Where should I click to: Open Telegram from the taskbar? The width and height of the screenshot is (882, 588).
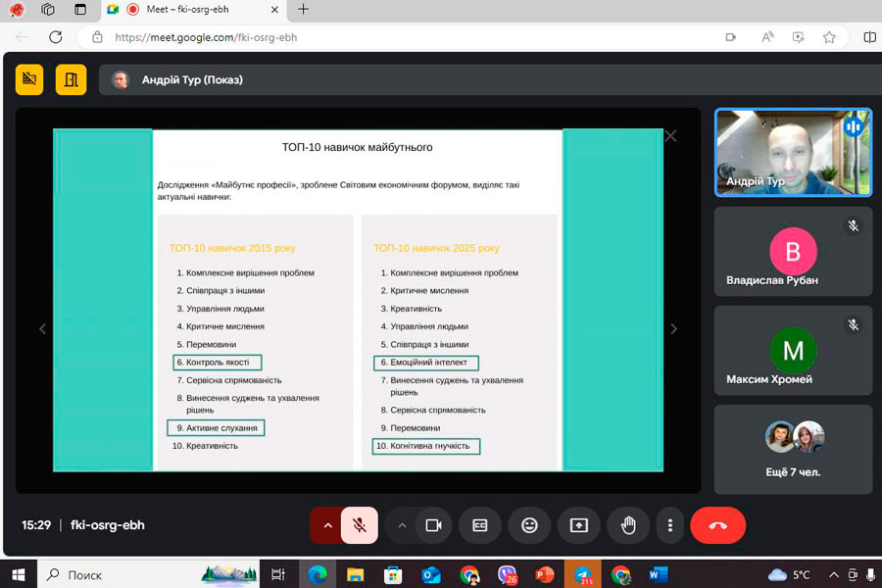pyautogui.click(x=583, y=574)
